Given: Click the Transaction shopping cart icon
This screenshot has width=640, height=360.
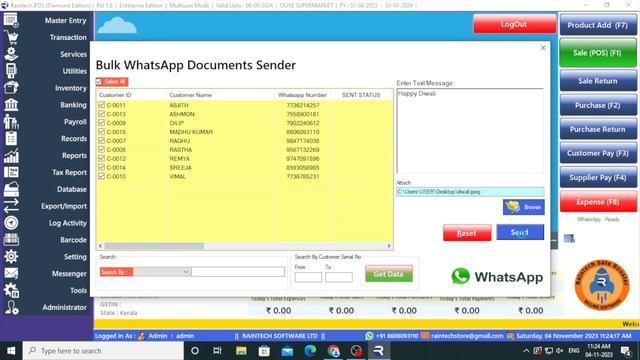Looking at the screenshot, I should [11, 37].
